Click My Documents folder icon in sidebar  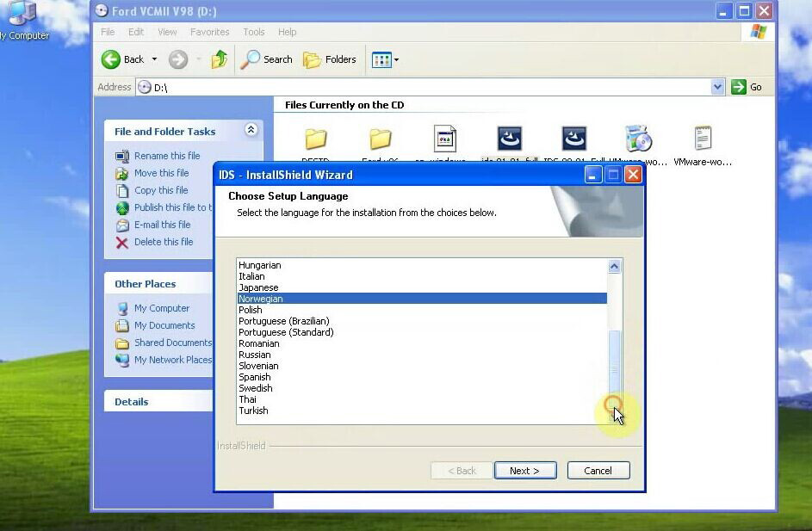(122, 325)
